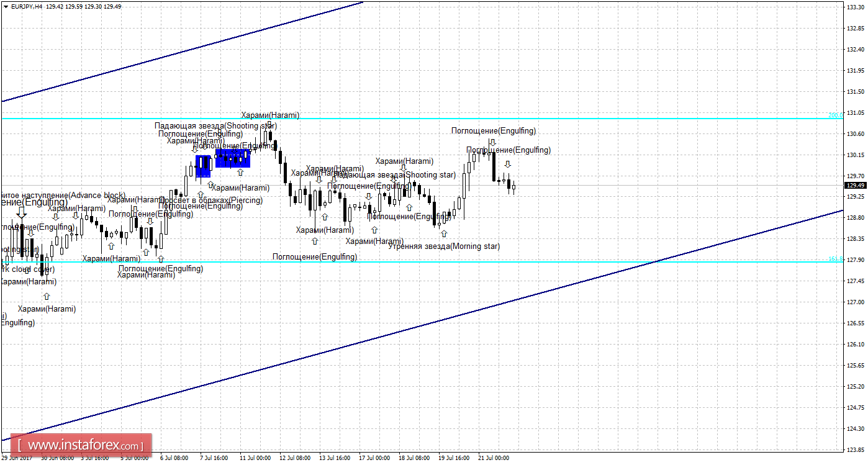Click the 123.85 price axis label
The image size is (868, 465).
[x=855, y=449]
